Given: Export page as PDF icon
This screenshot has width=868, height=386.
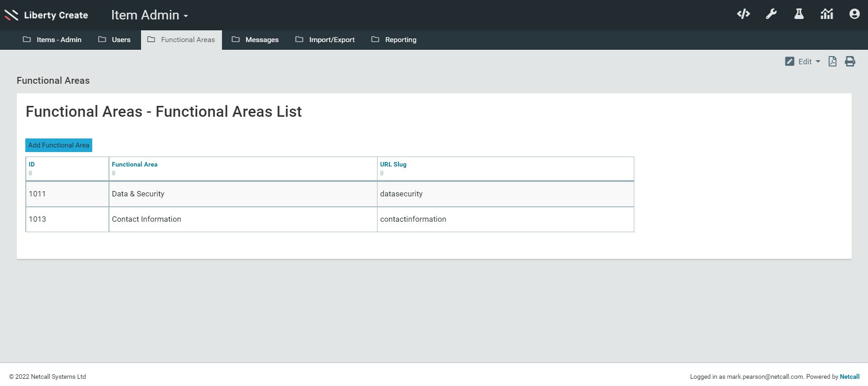Looking at the screenshot, I should point(832,62).
